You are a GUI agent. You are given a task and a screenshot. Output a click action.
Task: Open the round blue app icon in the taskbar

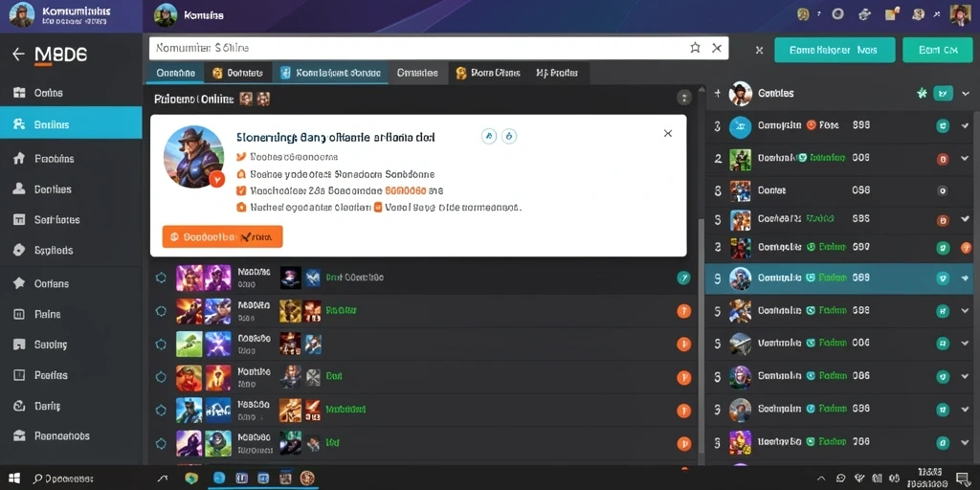219,479
